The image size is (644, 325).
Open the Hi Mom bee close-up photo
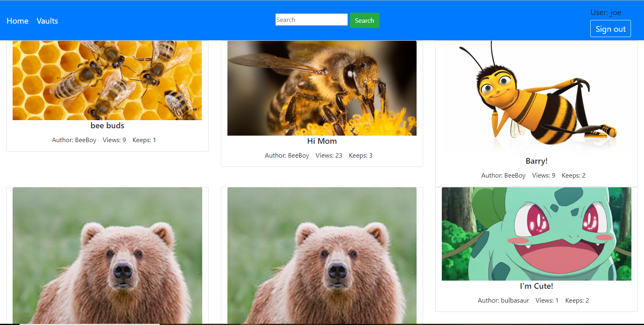pos(322,88)
